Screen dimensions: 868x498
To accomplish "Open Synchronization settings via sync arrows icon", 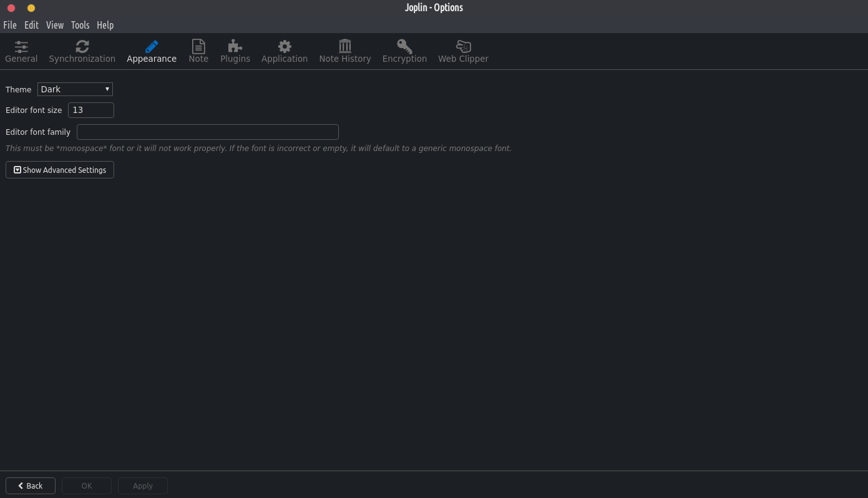I will pyautogui.click(x=82, y=47).
